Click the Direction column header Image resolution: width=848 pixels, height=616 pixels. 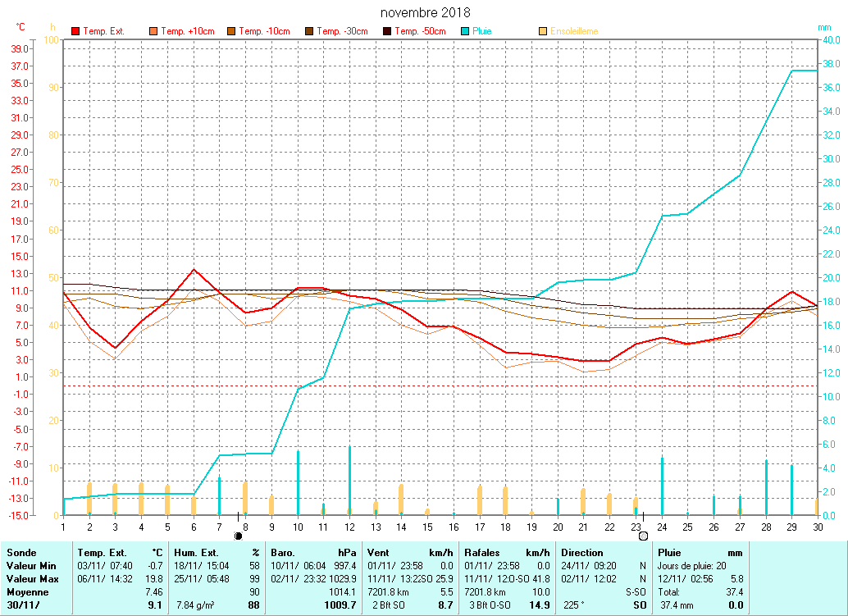(581, 553)
